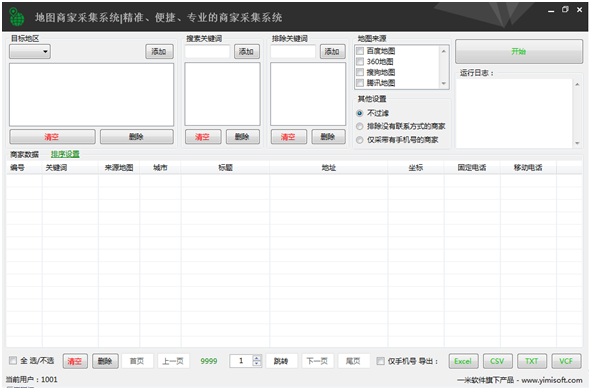Click down arrow of 运行日志 scrollbar

click(x=577, y=143)
